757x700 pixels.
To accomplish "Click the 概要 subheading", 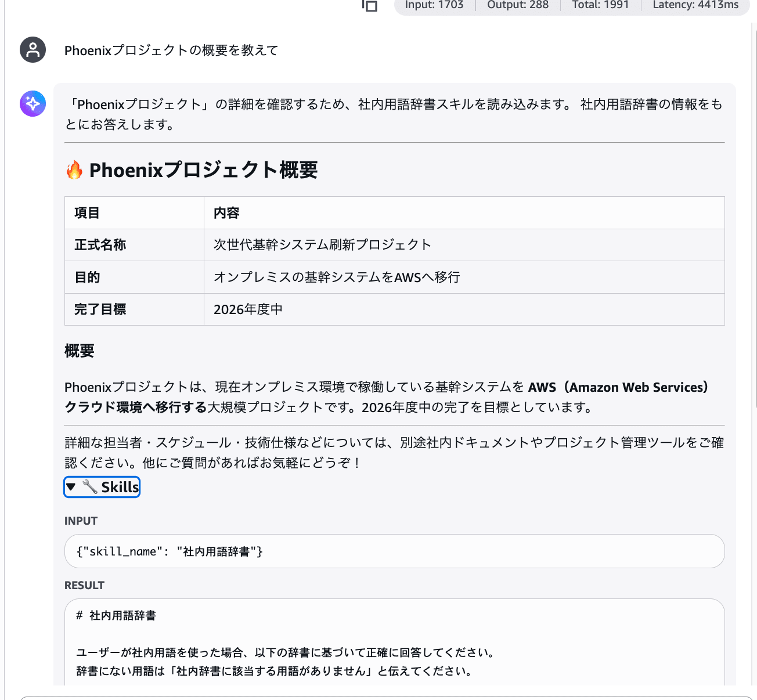I will [x=80, y=351].
